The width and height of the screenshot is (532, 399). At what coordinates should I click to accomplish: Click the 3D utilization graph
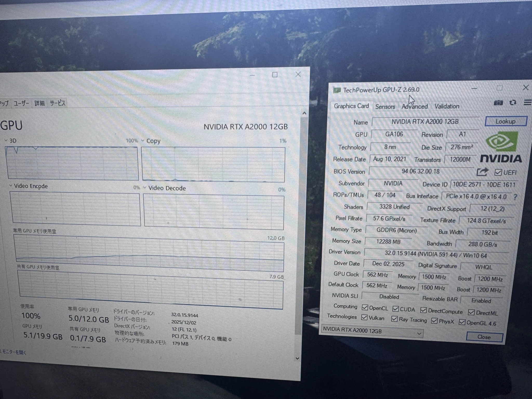(x=72, y=163)
